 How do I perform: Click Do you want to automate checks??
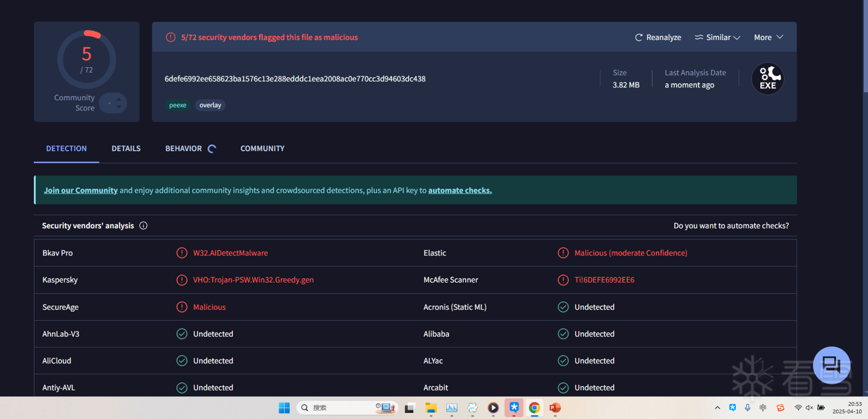731,226
